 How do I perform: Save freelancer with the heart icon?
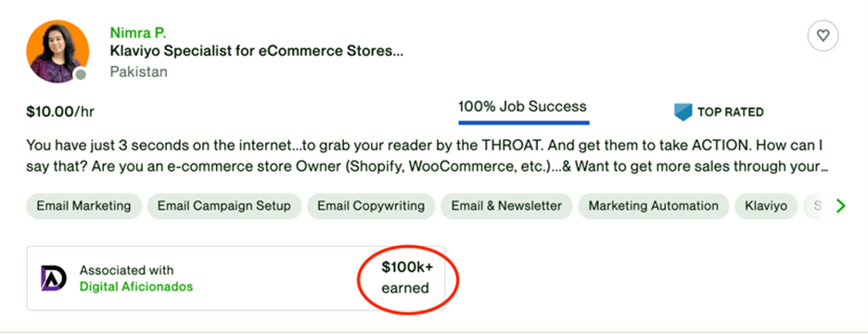point(823,36)
